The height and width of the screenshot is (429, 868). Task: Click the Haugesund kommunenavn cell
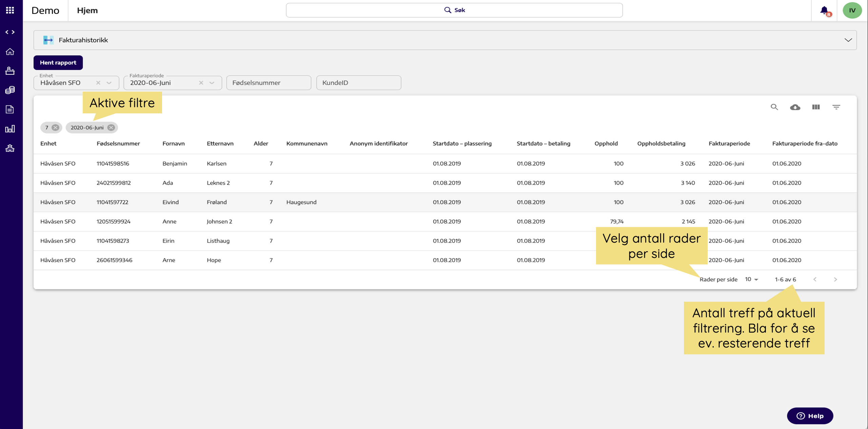(x=301, y=202)
